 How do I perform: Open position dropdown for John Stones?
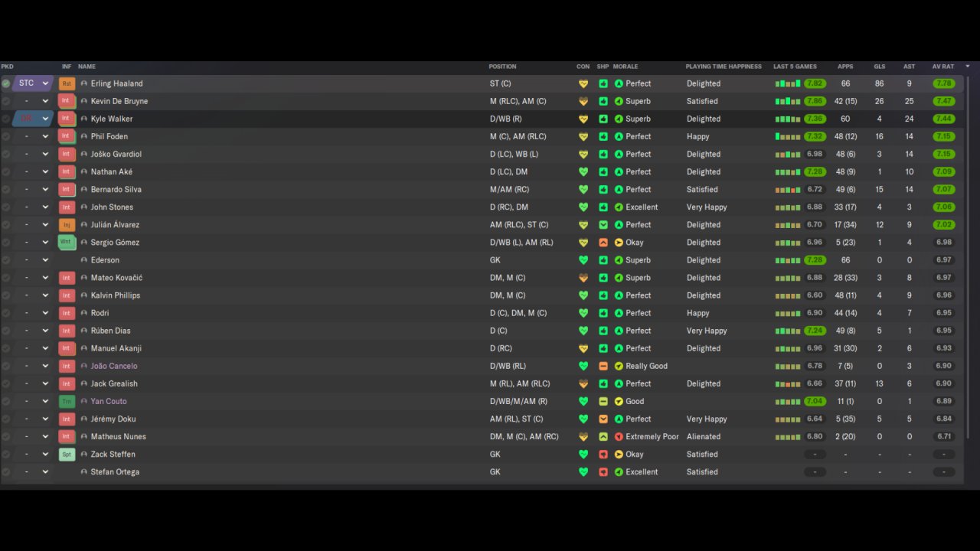(x=32, y=207)
